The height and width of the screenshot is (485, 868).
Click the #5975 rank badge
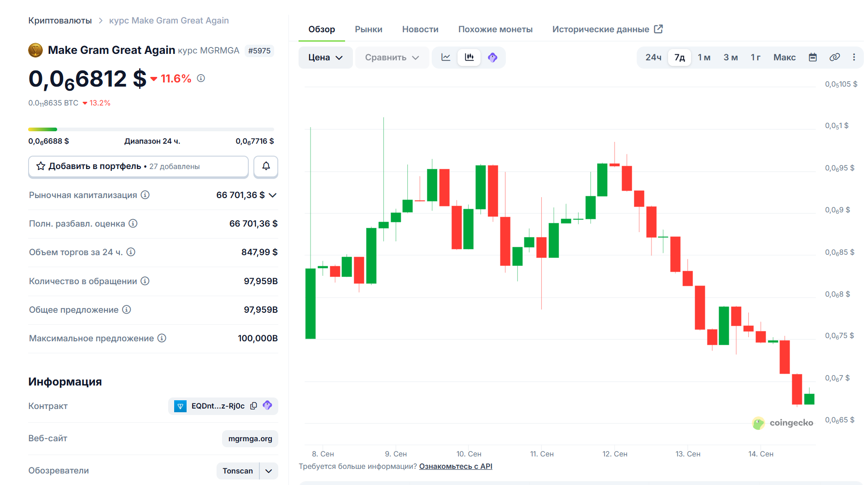[259, 51]
